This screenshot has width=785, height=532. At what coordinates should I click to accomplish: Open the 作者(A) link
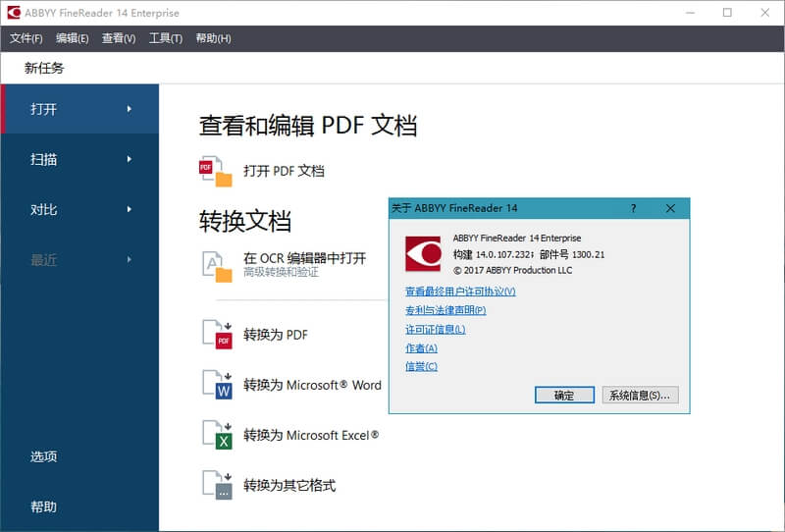point(421,347)
